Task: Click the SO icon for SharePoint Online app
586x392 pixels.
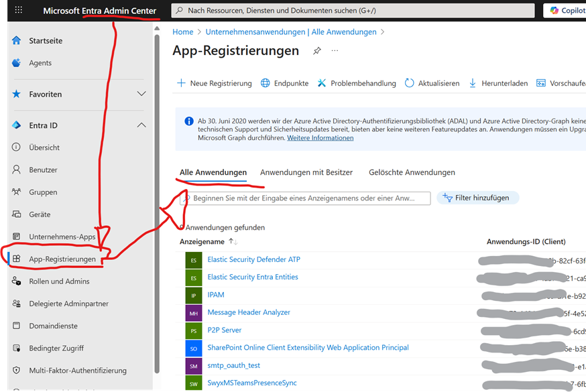Action: click(194, 348)
